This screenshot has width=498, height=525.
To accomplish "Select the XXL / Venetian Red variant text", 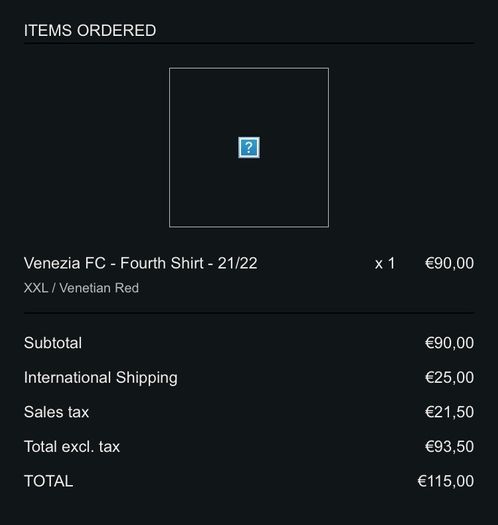I will (81, 288).
